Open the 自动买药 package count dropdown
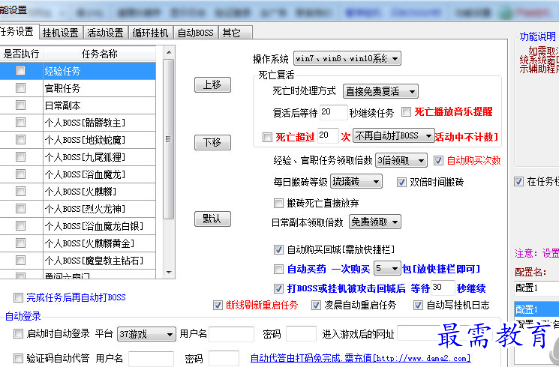 tap(387, 268)
